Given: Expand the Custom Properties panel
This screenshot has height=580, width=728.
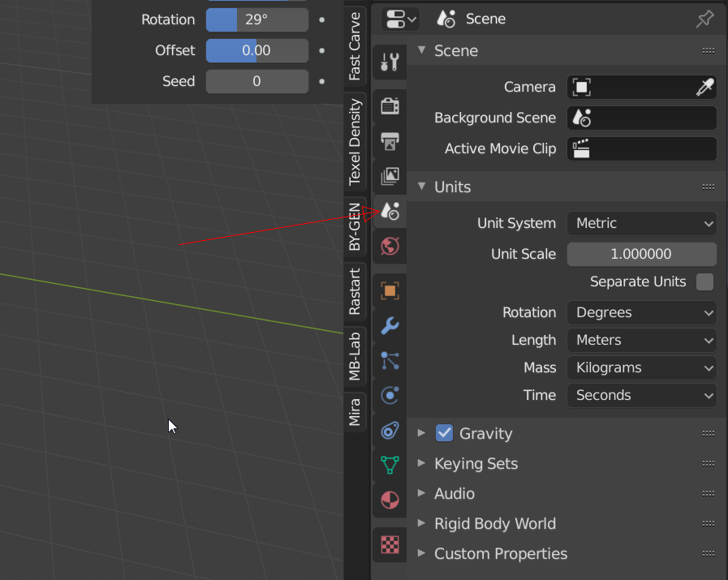Looking at the screenshot, I should [x=421, y=553].
